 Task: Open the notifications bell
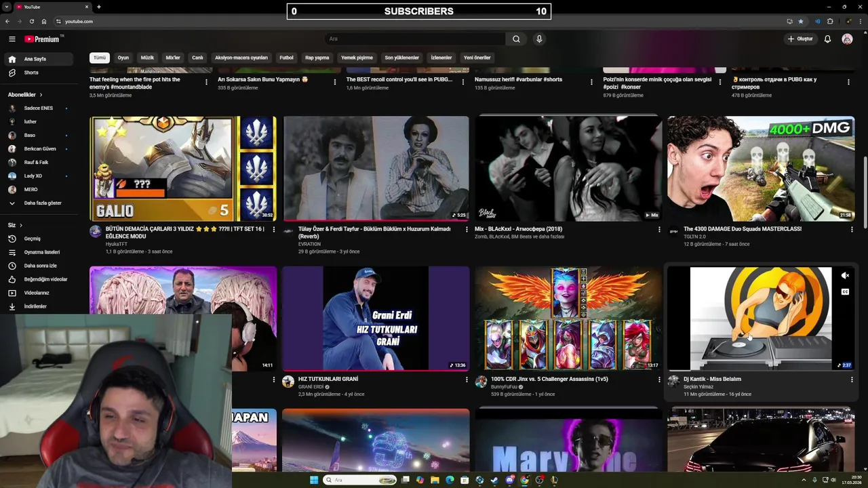tap(827, 39)
